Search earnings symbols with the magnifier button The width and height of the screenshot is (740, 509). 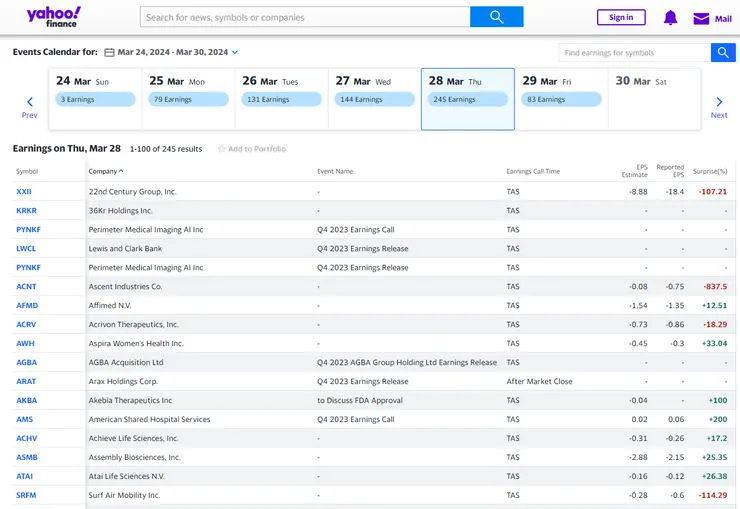pos(723,52)
